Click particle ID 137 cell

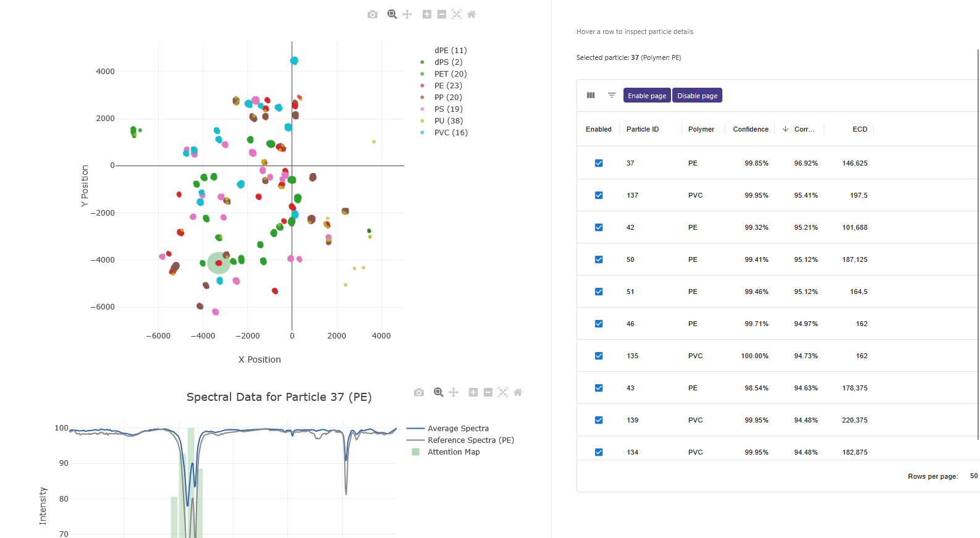(632, 195)
